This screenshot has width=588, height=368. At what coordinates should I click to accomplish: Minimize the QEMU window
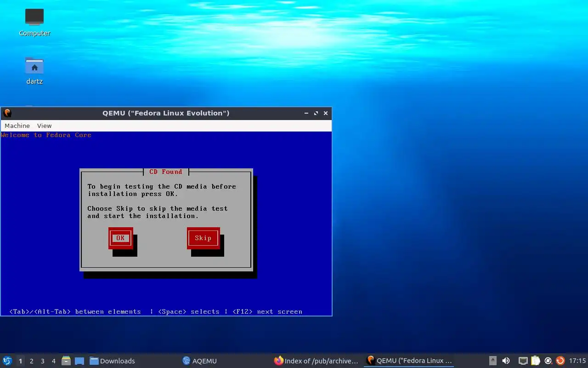(306, 113)
